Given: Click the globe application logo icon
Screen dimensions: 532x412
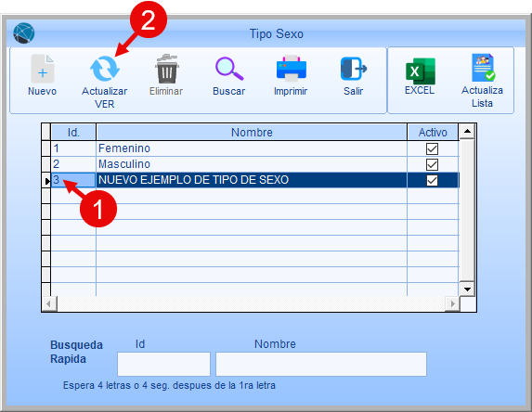Looking at the screenshot, I should pos(24,33).
